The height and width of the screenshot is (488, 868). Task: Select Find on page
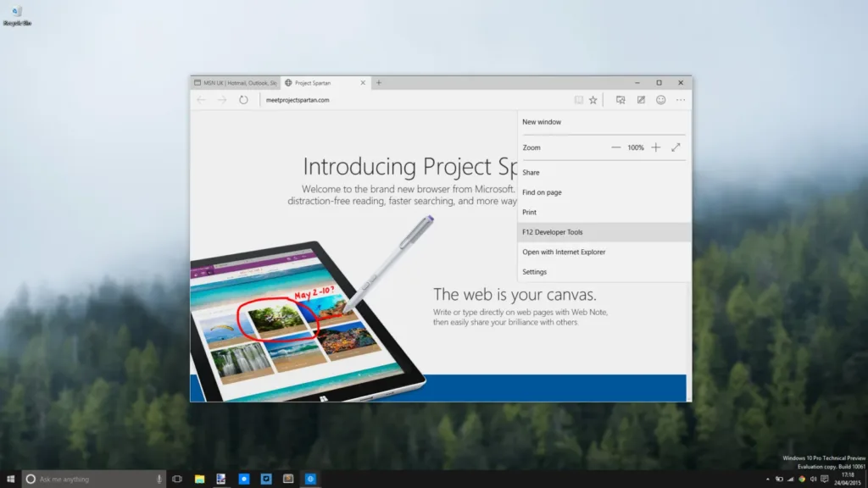(604, 192)
